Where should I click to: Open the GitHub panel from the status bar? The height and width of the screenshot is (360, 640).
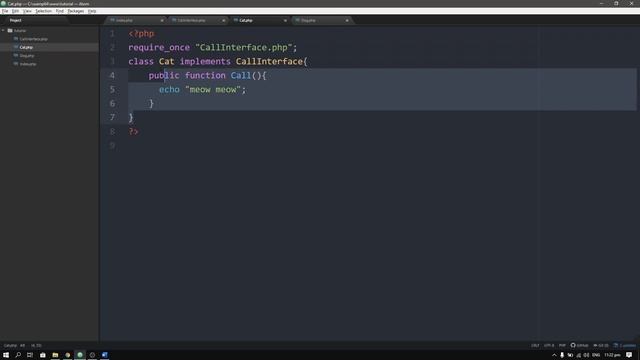coord(579,346)
